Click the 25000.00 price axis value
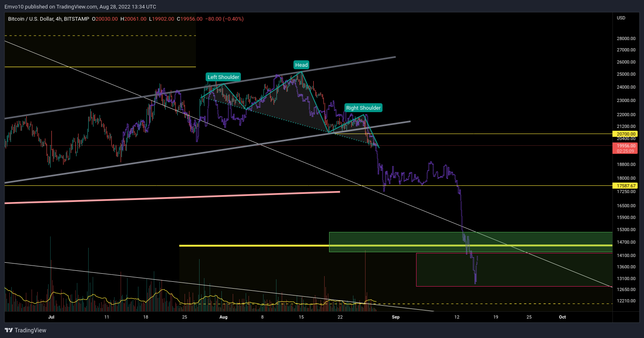This screenshot has width=644, height=338. [x=626, y=74]
